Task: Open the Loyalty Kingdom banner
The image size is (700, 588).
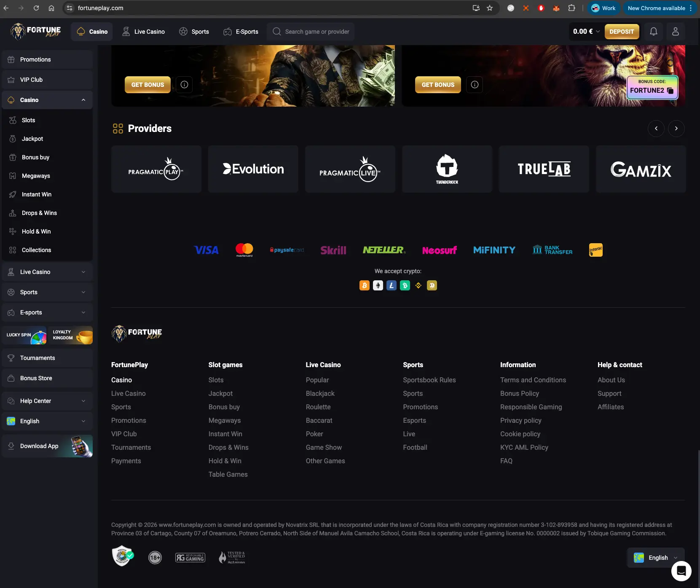Action: tap(70, 335)
